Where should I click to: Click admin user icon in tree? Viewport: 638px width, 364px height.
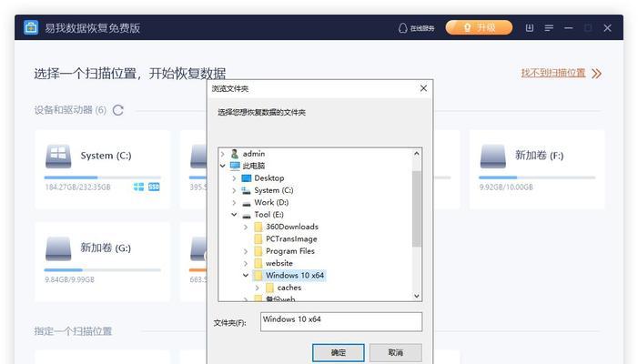(x=235, y=154)
